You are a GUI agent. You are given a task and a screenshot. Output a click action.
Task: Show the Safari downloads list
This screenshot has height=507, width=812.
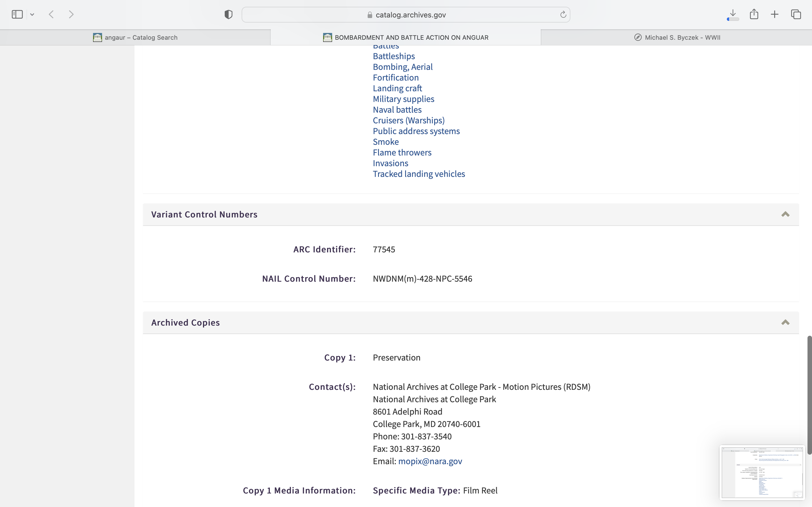point(733,14)
